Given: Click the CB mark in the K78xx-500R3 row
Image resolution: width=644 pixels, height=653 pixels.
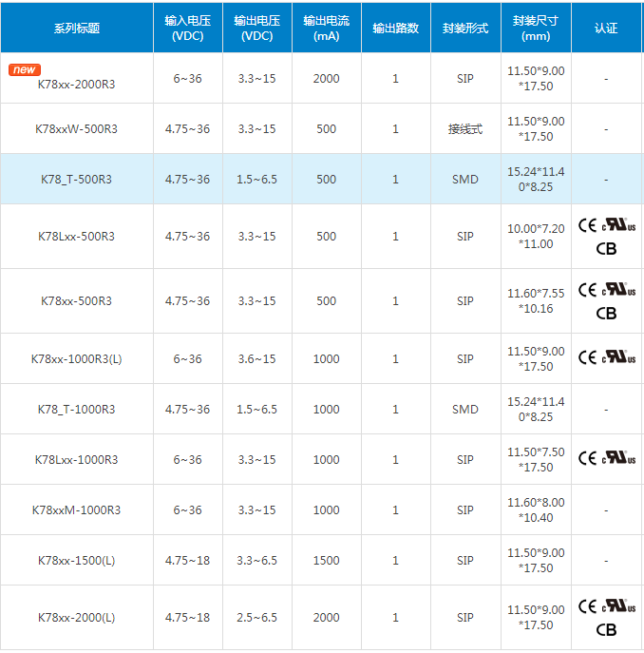Looking at the screenshot, I should [x=605, y=313].
